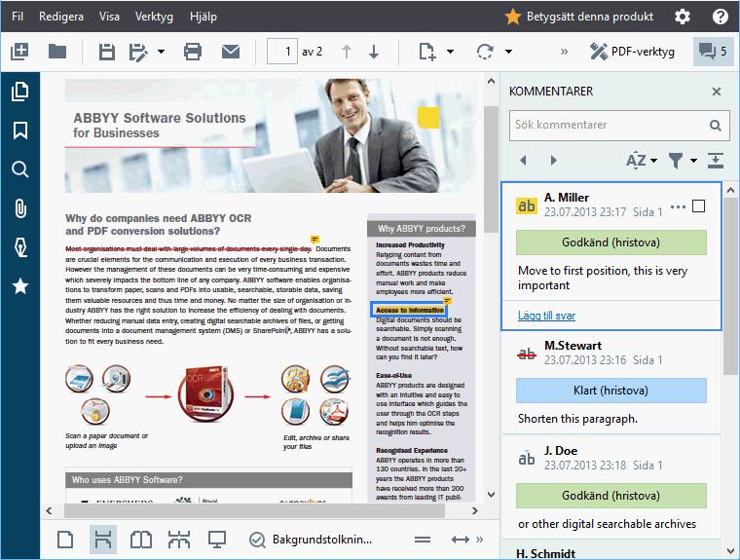The height and width of the screenshot is (560, 740).
Task: Click the Lägg till svar link
Action: point(546,316)
